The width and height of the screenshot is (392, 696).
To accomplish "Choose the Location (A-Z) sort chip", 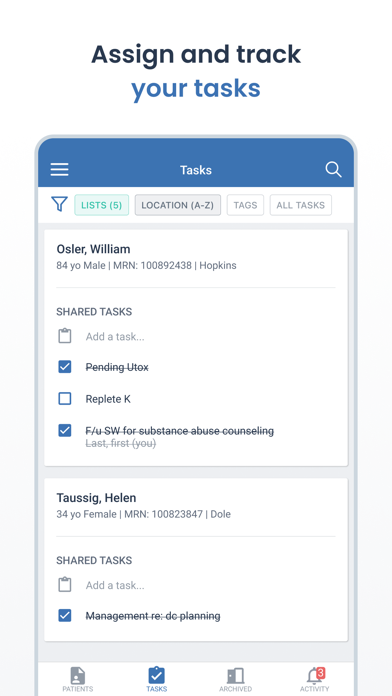I will [x=178, y=205].
